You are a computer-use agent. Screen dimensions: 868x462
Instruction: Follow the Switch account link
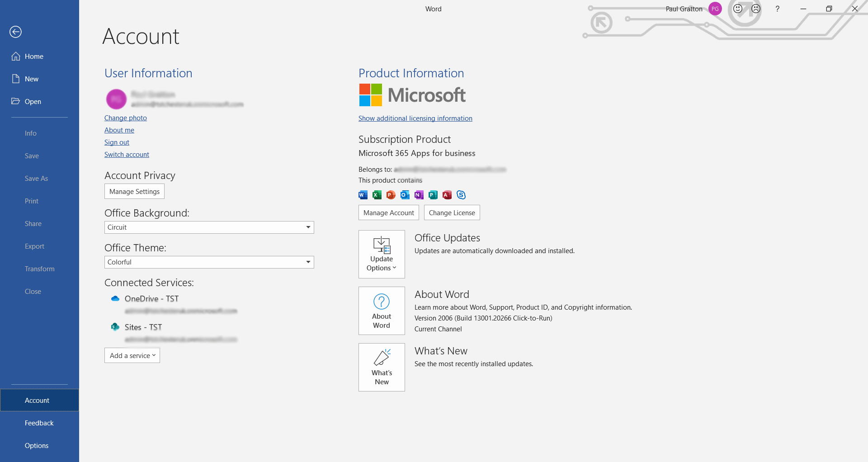[127, 155]
